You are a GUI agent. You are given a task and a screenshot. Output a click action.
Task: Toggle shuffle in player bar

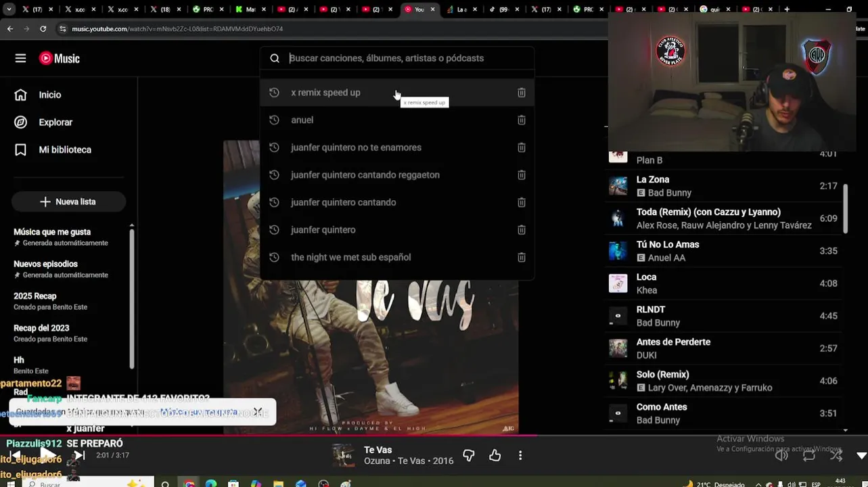click(x=836, y=455)
